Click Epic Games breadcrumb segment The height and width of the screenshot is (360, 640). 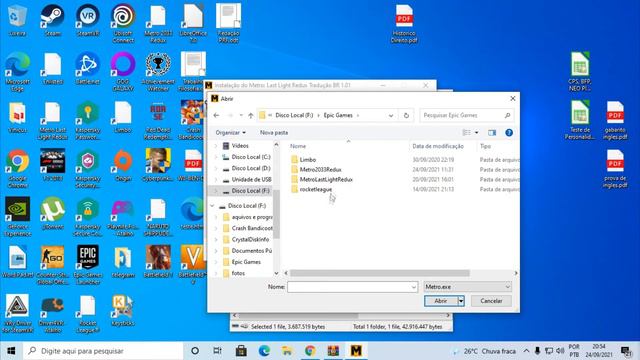[338, 116]
